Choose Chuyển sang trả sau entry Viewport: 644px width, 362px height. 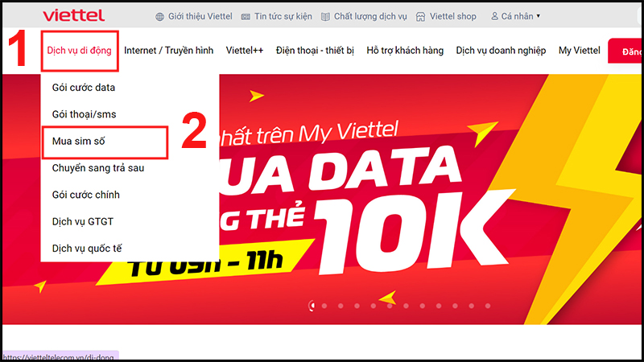point(98,168)
